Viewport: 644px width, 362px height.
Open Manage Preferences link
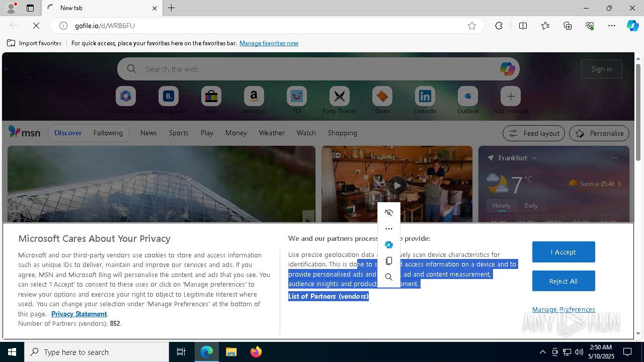[563, 309]
